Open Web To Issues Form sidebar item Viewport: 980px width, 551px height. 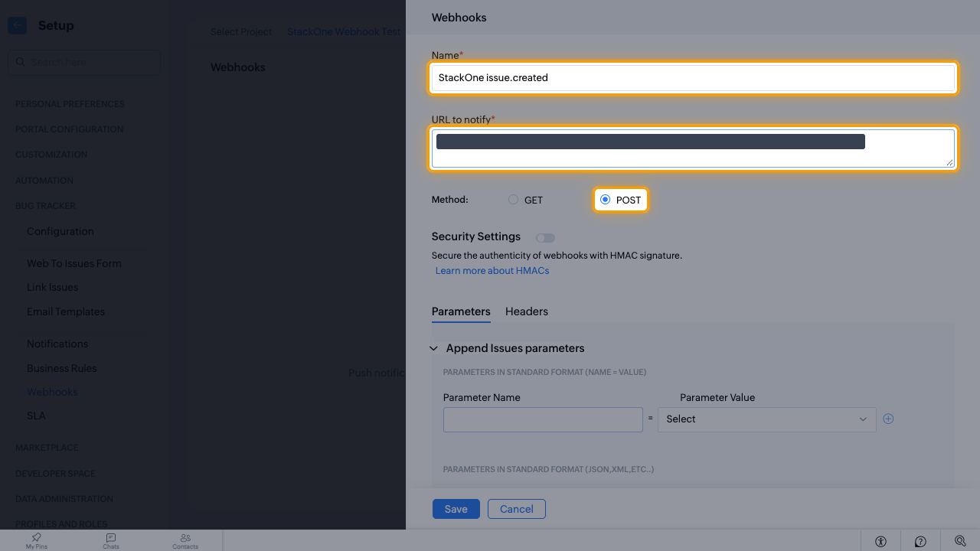coord(74,263)
